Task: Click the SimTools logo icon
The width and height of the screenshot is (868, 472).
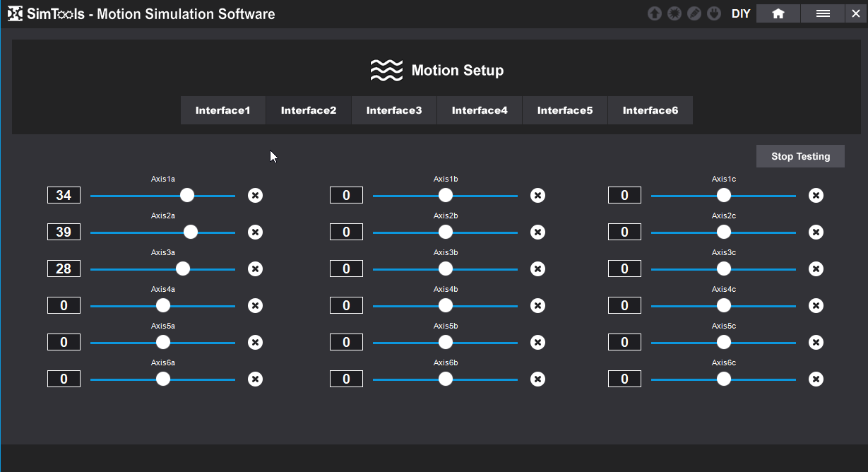Action: pyautogui.click(x=15, y=13)
